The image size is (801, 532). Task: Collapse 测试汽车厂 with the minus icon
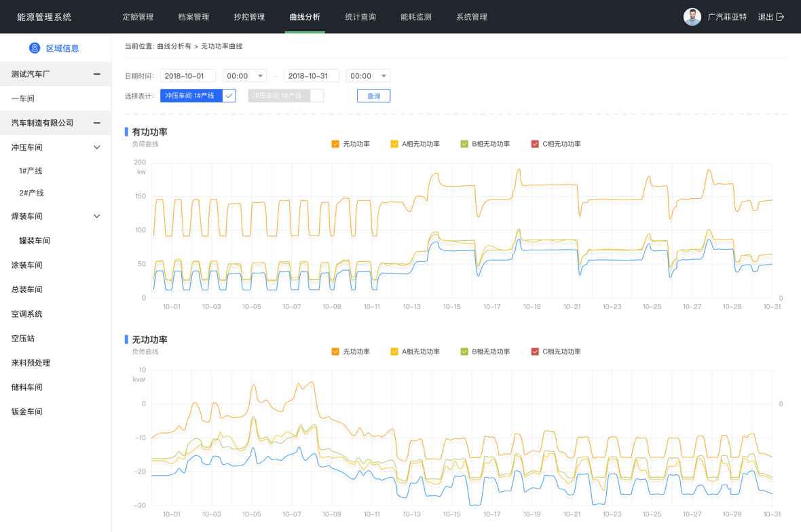[x=96, y=74]
